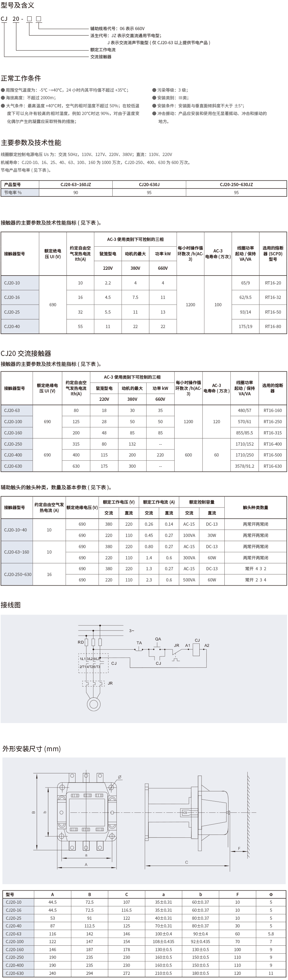Select the fuse model 'RT16-250'
Viewport: 288px width, 980px height.
pos(273,422)
